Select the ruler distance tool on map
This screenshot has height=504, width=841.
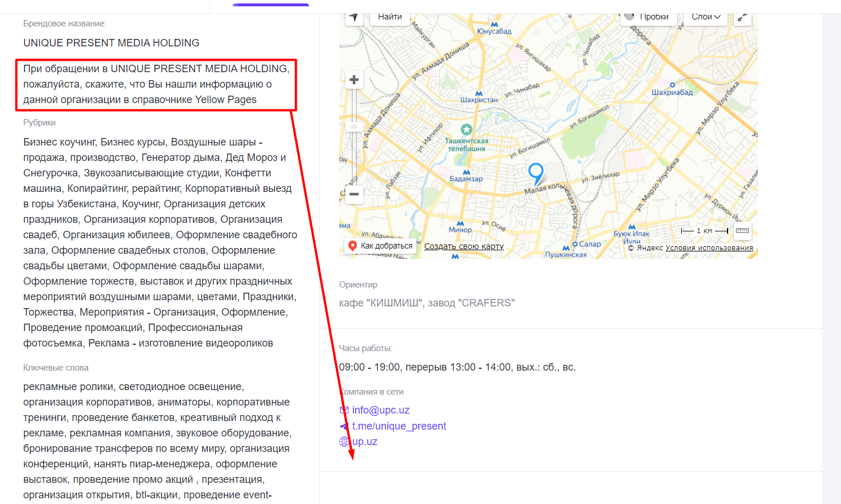point(742,231)
